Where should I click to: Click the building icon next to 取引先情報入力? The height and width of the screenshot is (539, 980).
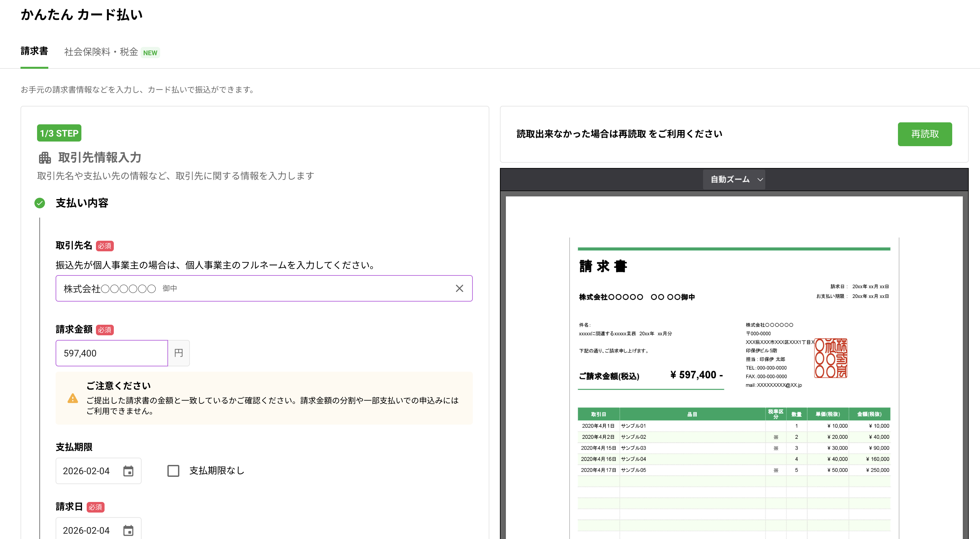(x=45, y=157)
